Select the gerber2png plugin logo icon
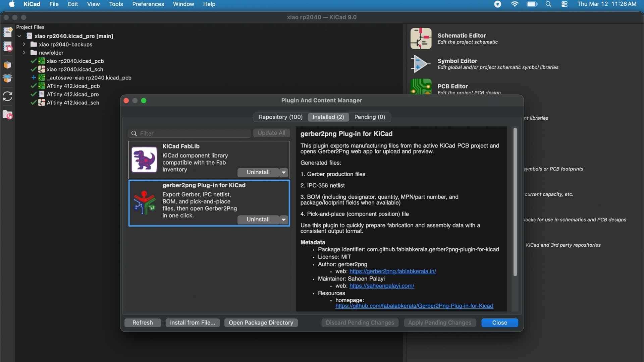This screenshot has height=362, width=644. tap(144, 202)
